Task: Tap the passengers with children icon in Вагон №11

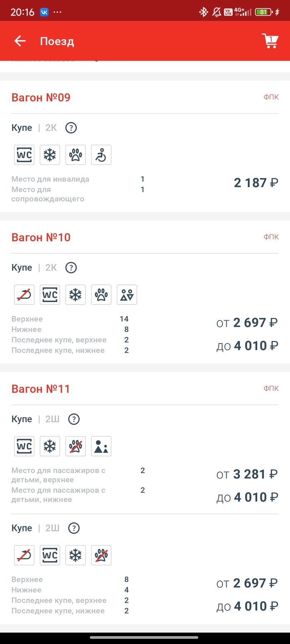Action: click(101, 446)
